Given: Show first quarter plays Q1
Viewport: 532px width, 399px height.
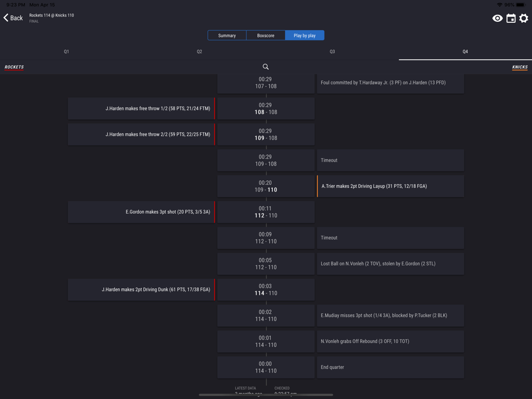Looking at the screenshot, I should tap(66, 52).
